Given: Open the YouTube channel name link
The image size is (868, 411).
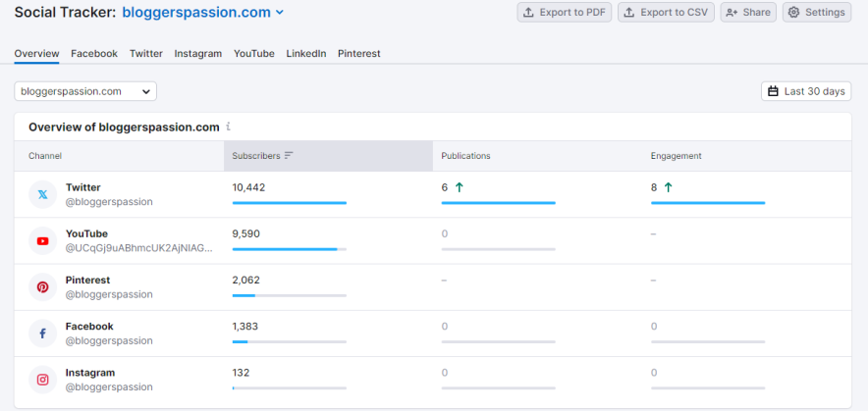Looking at the screenshot, I should coord(87,234).
